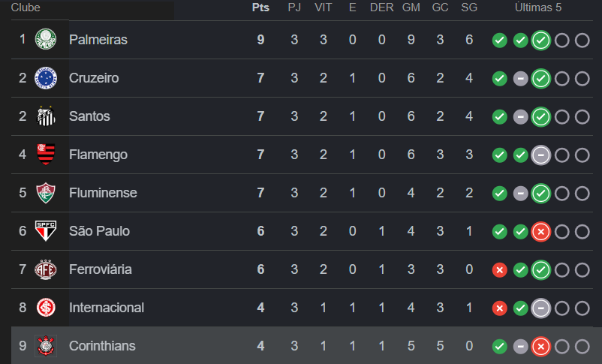Click the Corinthians club crest icon
602x364 pixels.
click(46, 346)
